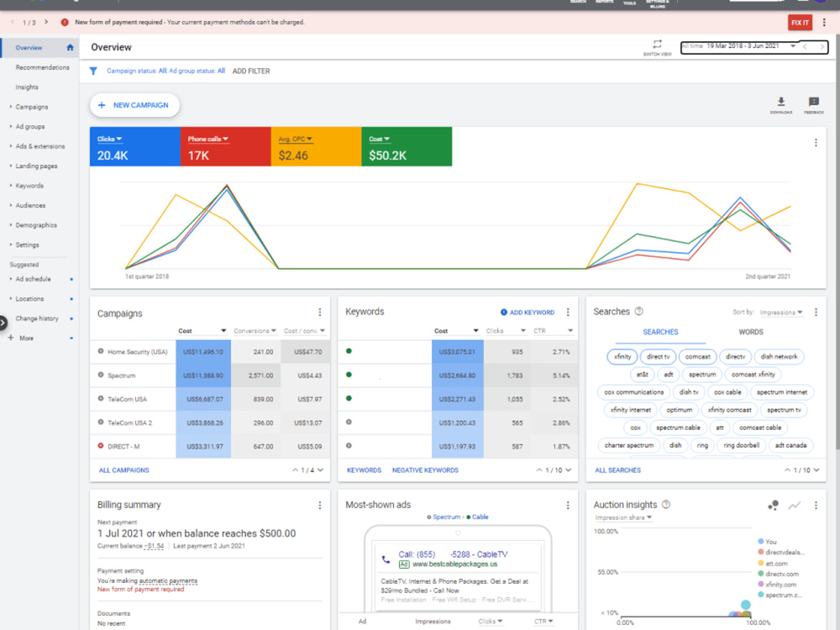Open Recommendations in sidebar
Screen dimensions: 840x630
[x=42, y=67]
